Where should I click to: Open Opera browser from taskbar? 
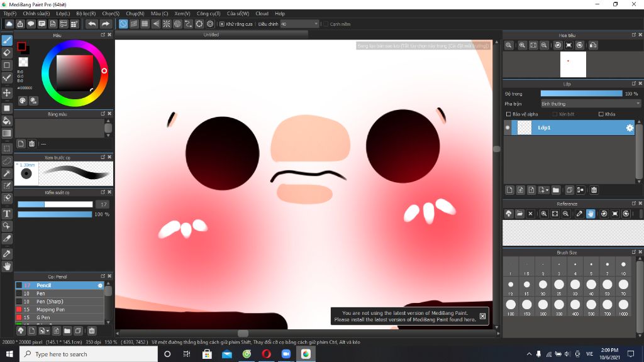(266, 354)
